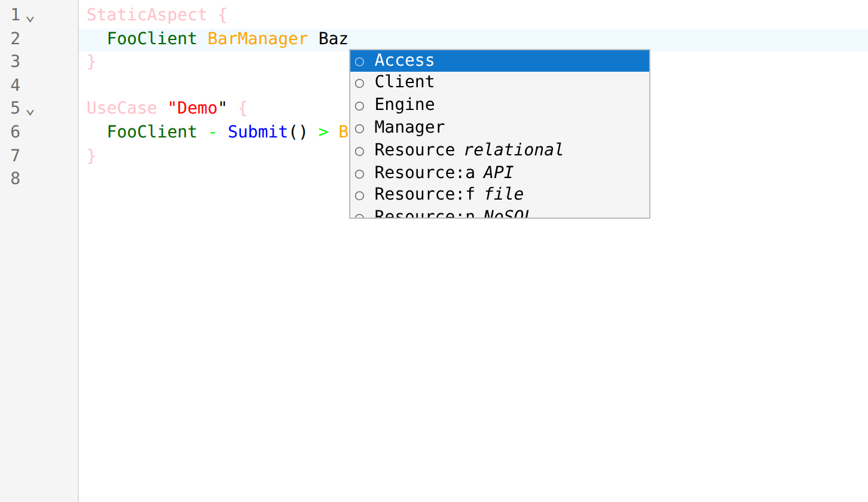Pick the Resource:f file completion
This screenshot has height=502, width=868.
click(500, 195)
